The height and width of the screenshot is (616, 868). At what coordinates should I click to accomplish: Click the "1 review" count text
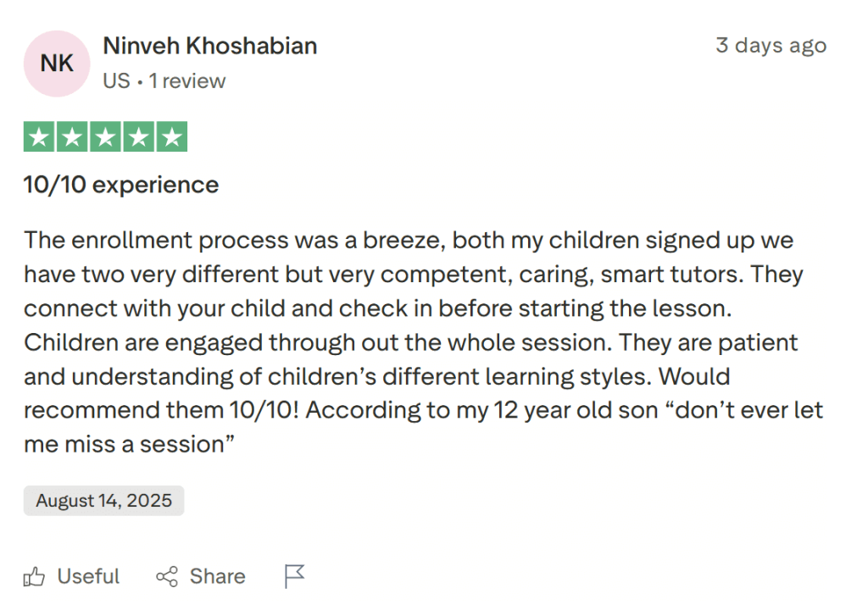pos(187,81)
